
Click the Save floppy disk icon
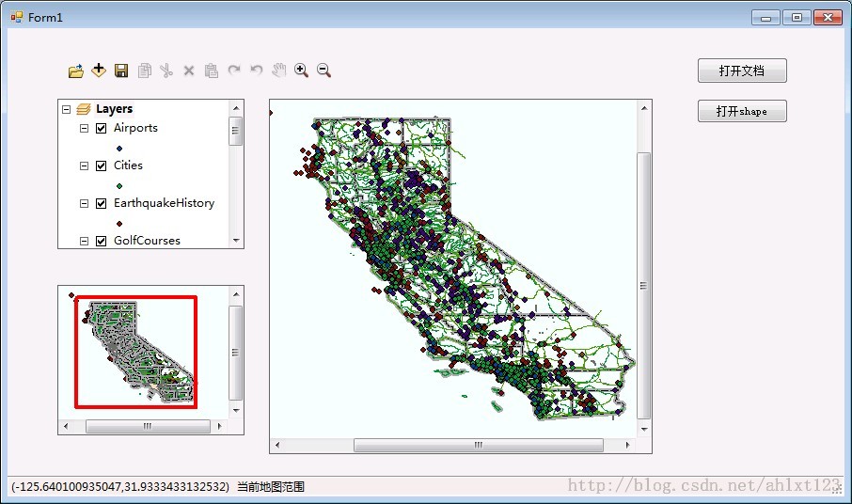point(121,71)
